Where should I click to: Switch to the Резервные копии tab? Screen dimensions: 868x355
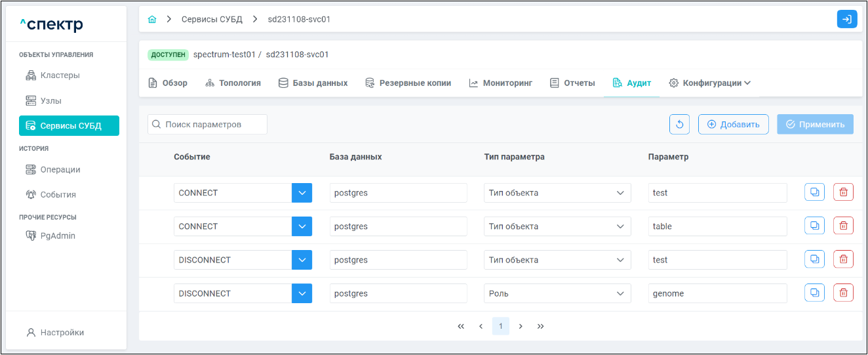[x=408, y=83]
